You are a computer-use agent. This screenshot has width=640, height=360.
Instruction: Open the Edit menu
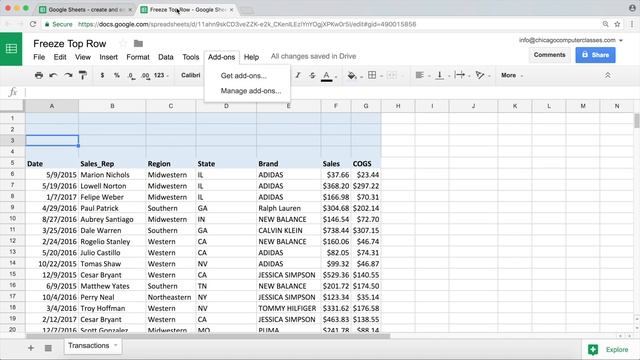coord(60,57)
